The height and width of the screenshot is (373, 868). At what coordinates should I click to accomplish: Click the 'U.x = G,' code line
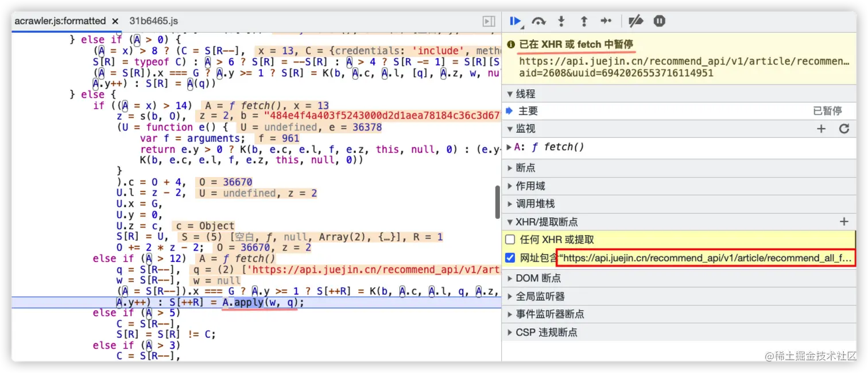(x=139, y=204)
